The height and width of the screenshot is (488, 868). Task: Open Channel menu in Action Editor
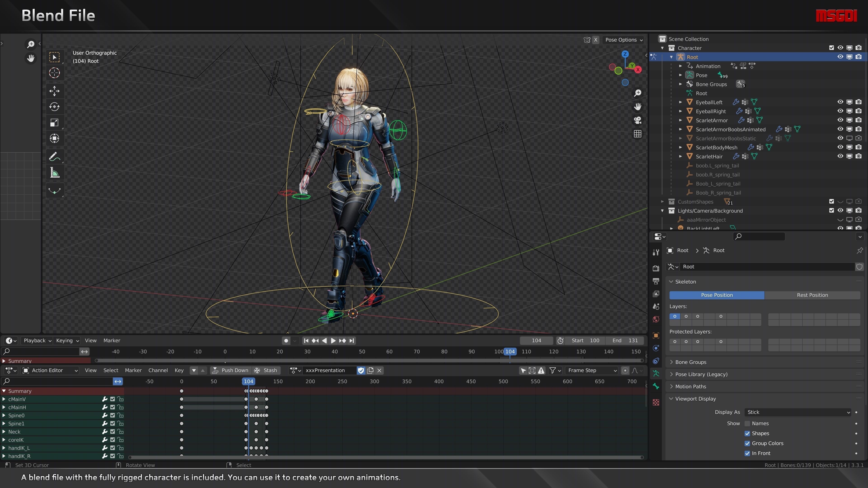[158, 371]
